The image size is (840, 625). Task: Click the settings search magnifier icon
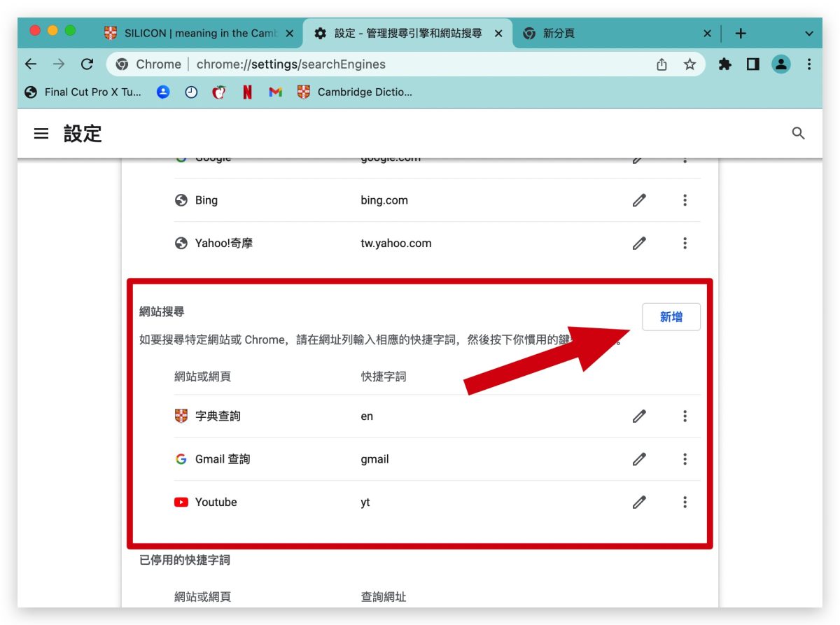(x=798, y=133)
